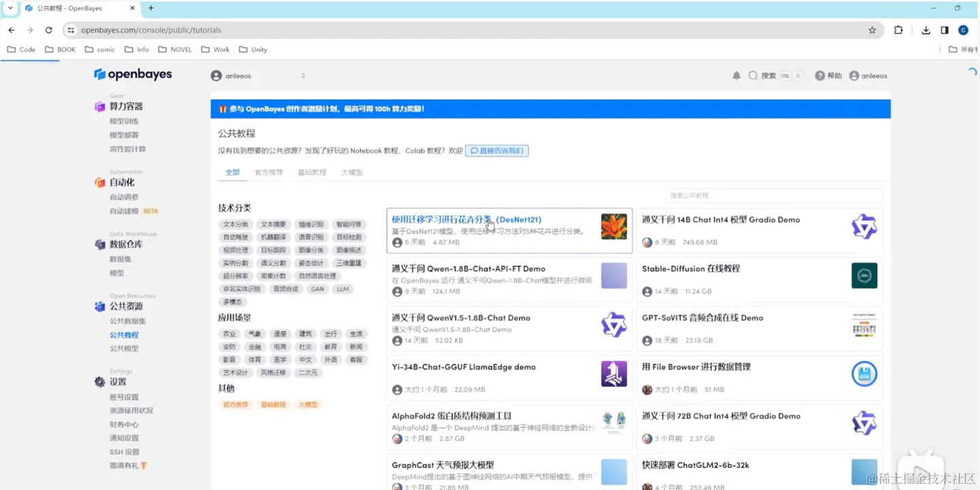Open 邀请有礼 in sidebar
The width and height of the screenshot is (980, 490).
click(x=128, y=465)
